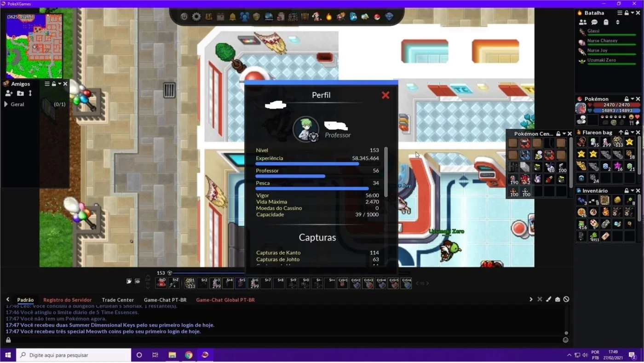Image resolution: width=644 pixels, height=363 pixels.
Task: Toggle lock on the Amigos panel
Action: pos(54,84)
